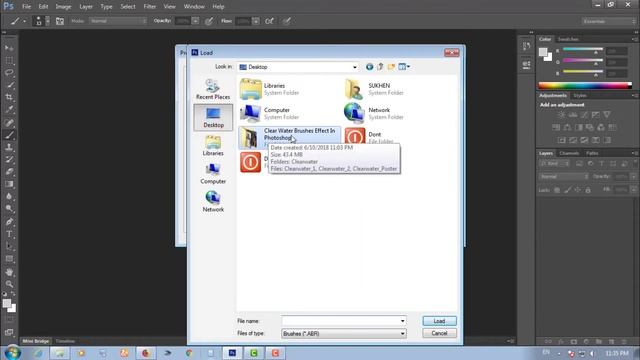Select the Magic Wand tool
Image resolution: width=640 pixels, height=360 pixels.
click(9, 85)
